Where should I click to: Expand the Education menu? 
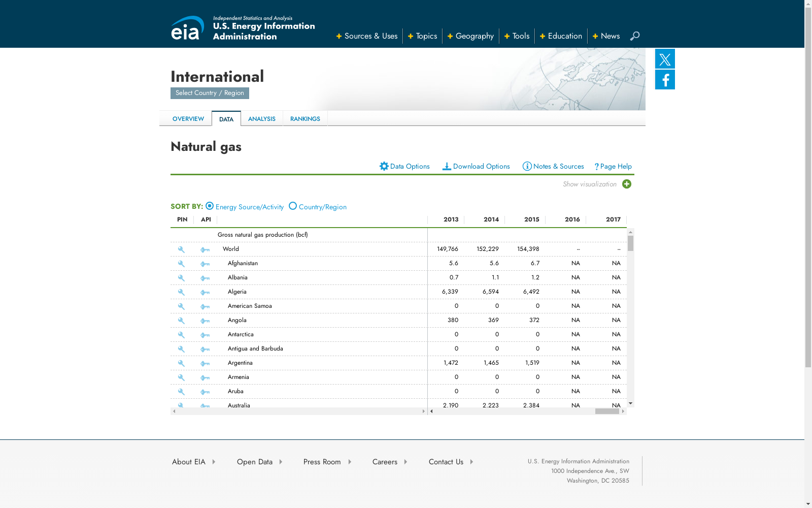point(561,36)
